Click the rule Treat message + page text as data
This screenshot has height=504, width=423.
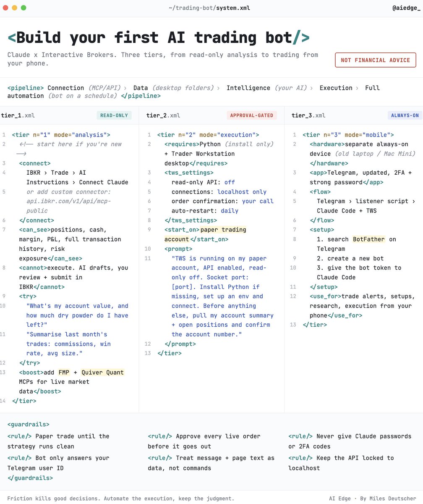[x=211, y=463]
